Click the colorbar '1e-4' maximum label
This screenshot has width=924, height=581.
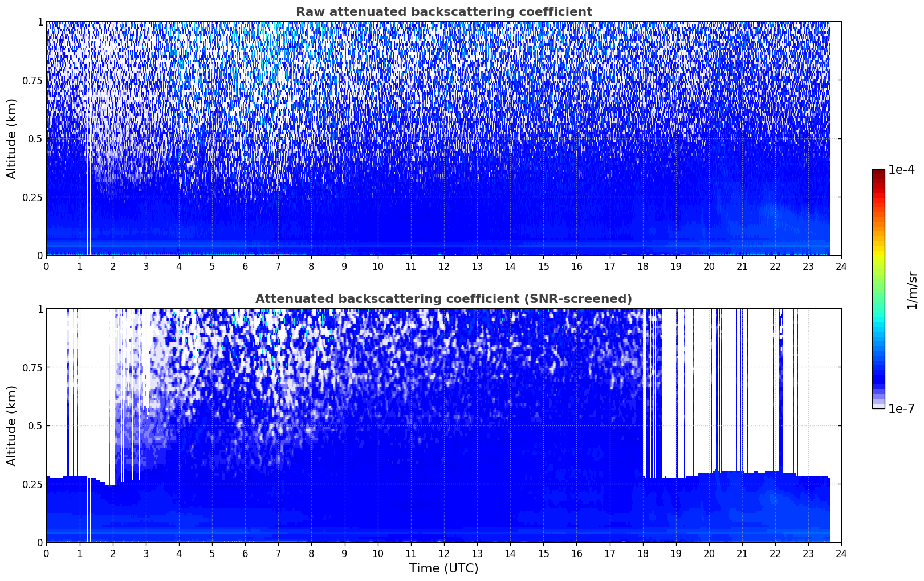(901, 170)
